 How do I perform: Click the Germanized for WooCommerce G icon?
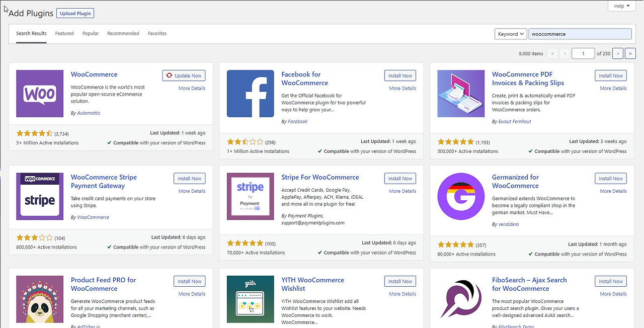[x=461, y=196]
